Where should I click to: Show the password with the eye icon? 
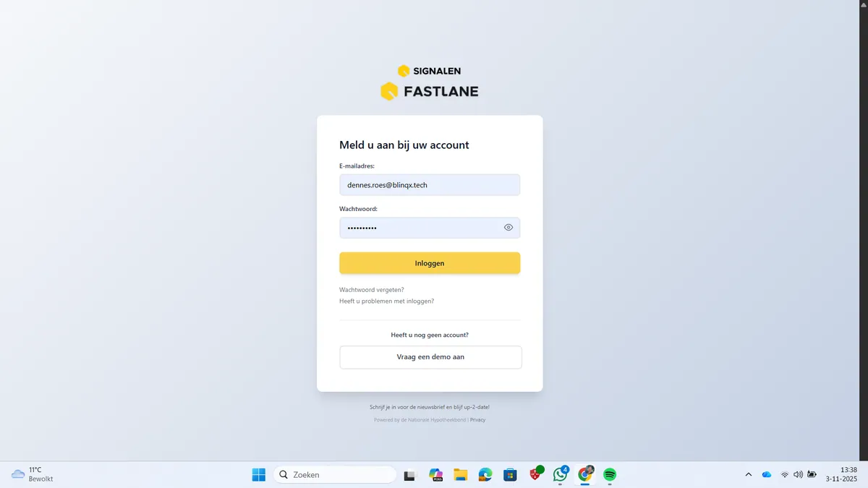509,228
